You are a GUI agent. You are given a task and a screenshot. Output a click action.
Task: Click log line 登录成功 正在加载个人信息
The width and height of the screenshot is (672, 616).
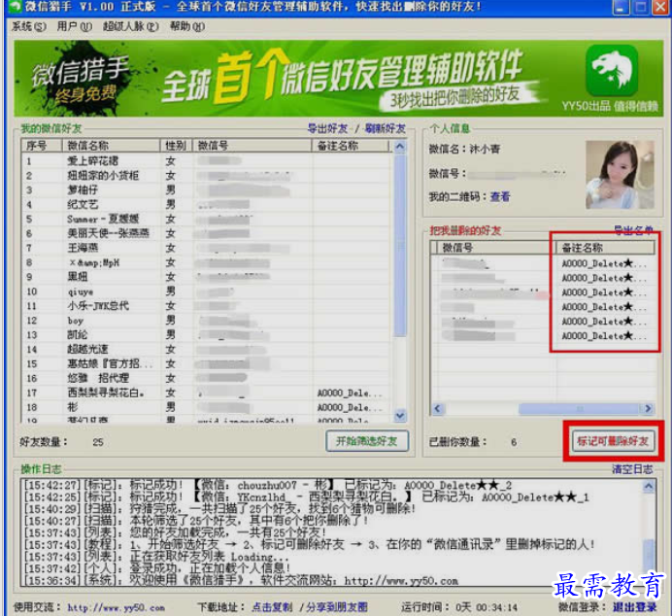[x=157, y=568]
